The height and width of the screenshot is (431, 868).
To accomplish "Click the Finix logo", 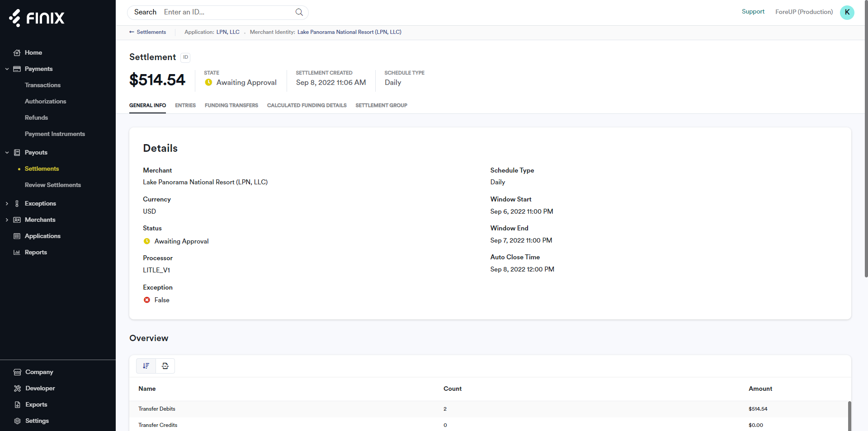I will point(37,18).
